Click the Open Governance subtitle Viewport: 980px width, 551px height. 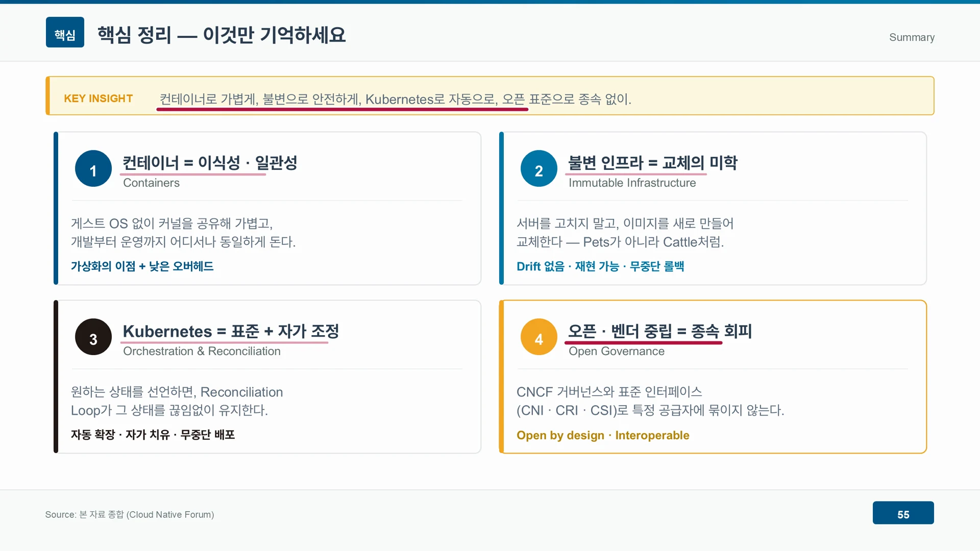point(617,351)
